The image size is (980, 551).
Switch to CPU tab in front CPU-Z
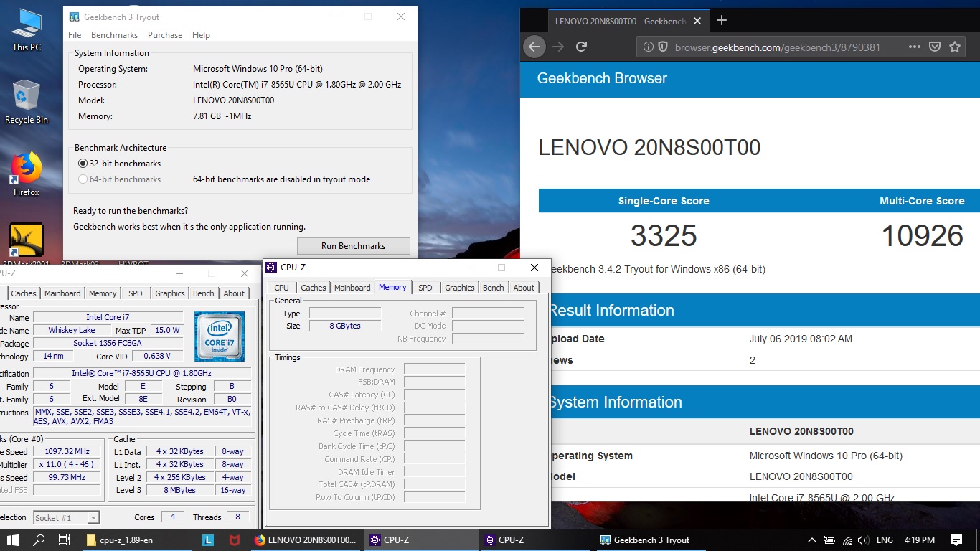coord(282,288)
